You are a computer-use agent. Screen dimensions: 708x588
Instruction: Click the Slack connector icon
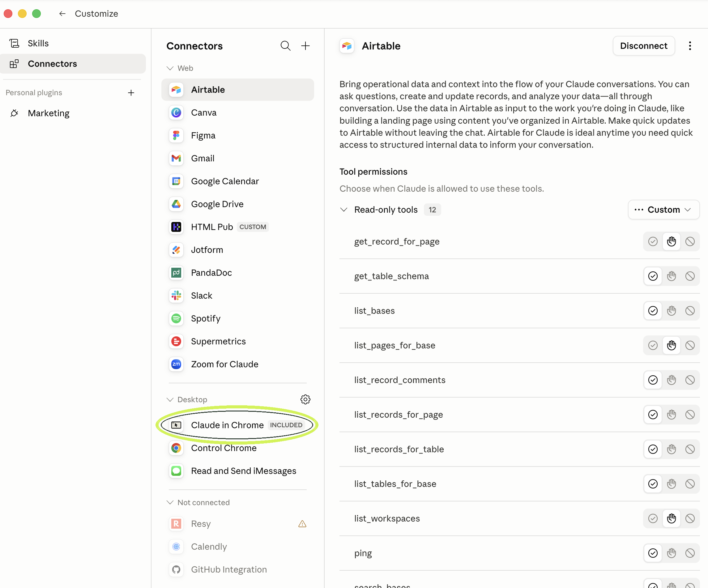tap(176, 296)
